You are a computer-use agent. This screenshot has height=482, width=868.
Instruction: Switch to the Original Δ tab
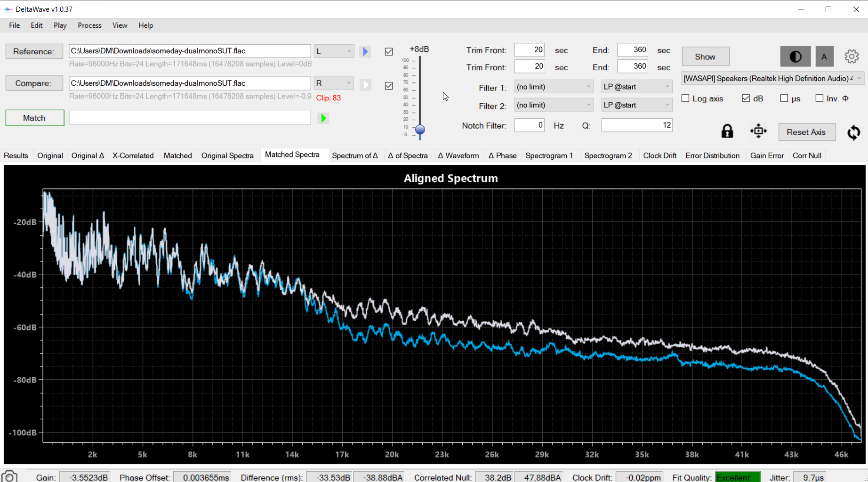(x=88, y=155)
